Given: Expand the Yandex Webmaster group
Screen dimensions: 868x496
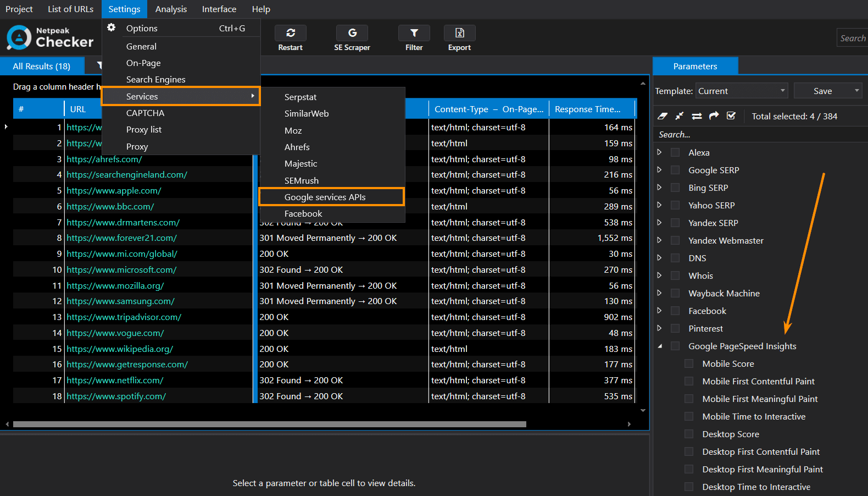Looking at the screenshot, I should (660, 240).
